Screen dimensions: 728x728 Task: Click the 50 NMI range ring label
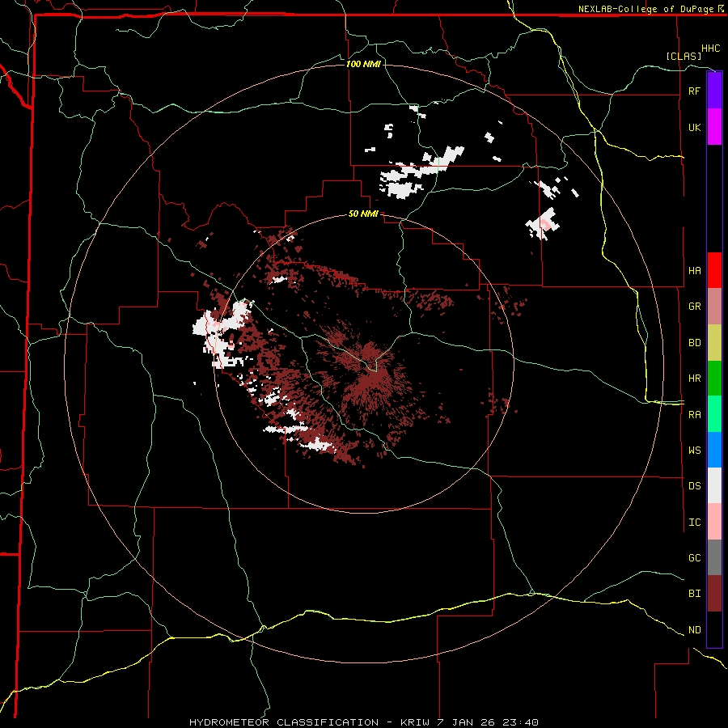[363, 214]
